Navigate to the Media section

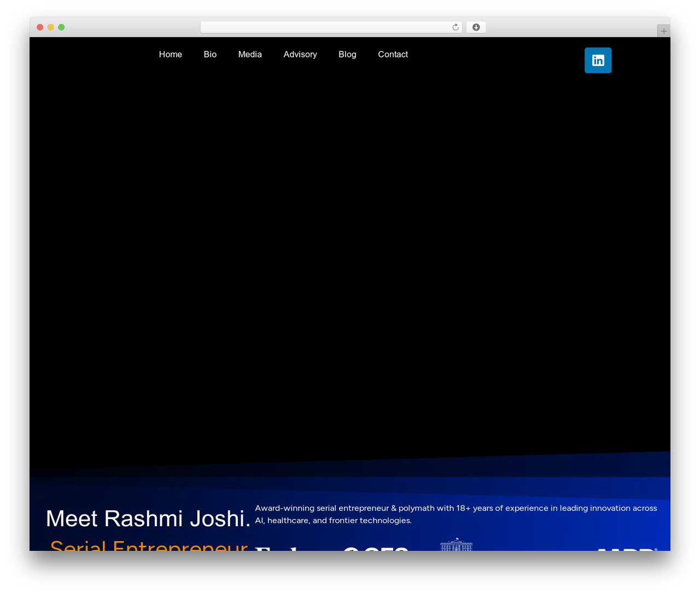pyautogui.click(x=250, y=54)
